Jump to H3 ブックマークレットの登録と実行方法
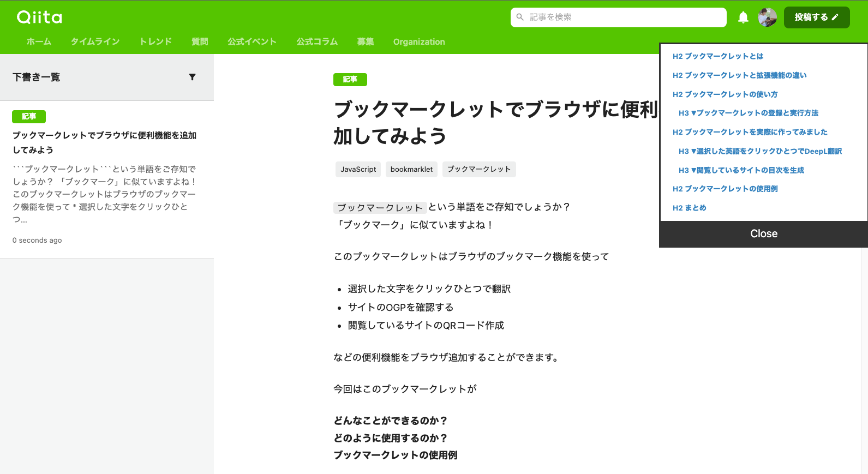Screen dimensions: 868x474 749,113
